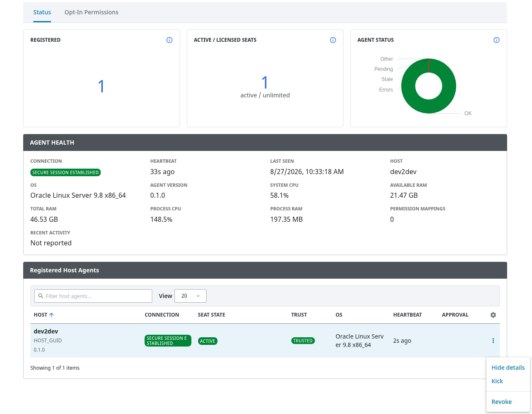This screenshot has height=414, width=532.
Task: Click the Process CPU value 148.5%
Action: tap(161, 219)
